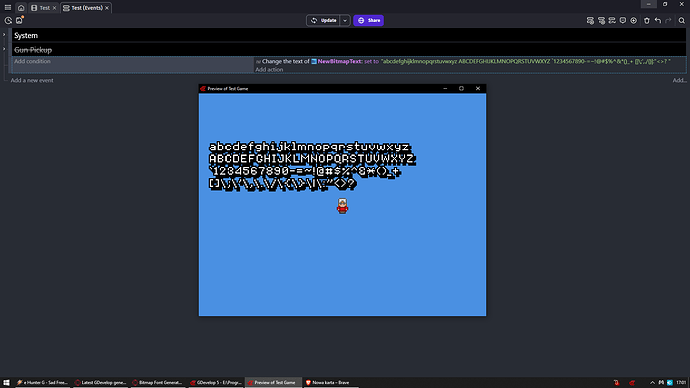Screen dimensions: 690x388
Task: Switch to the Test scene tab
Action: 44,8
